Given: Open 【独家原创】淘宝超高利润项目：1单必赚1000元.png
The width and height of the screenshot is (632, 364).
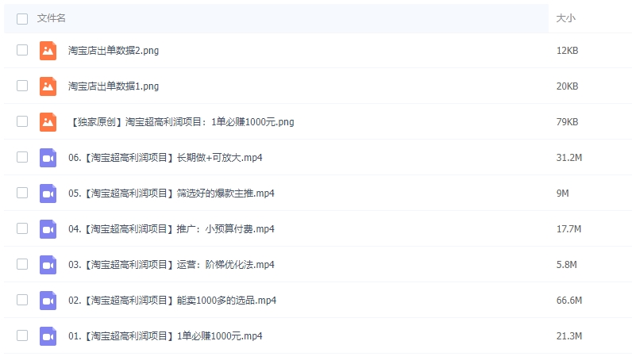Looking at the screenshot, I should (x=181, y=122).
